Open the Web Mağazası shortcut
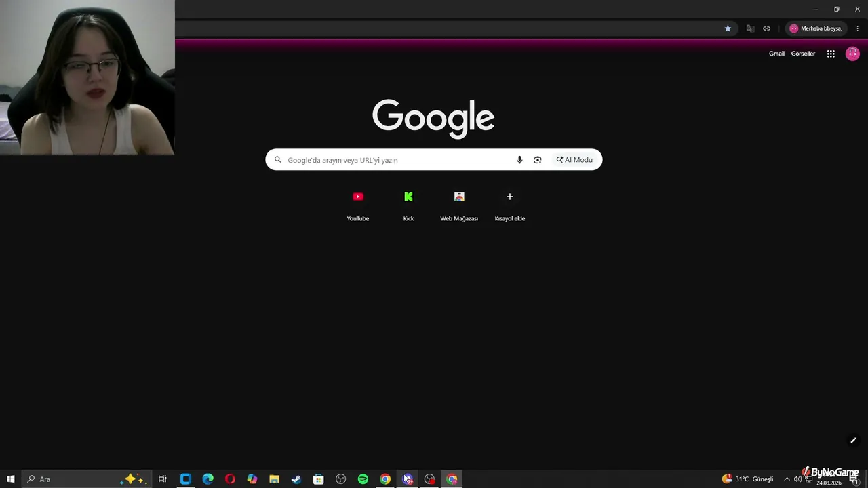This screenshot has width=868, height=488. [459, 205]
